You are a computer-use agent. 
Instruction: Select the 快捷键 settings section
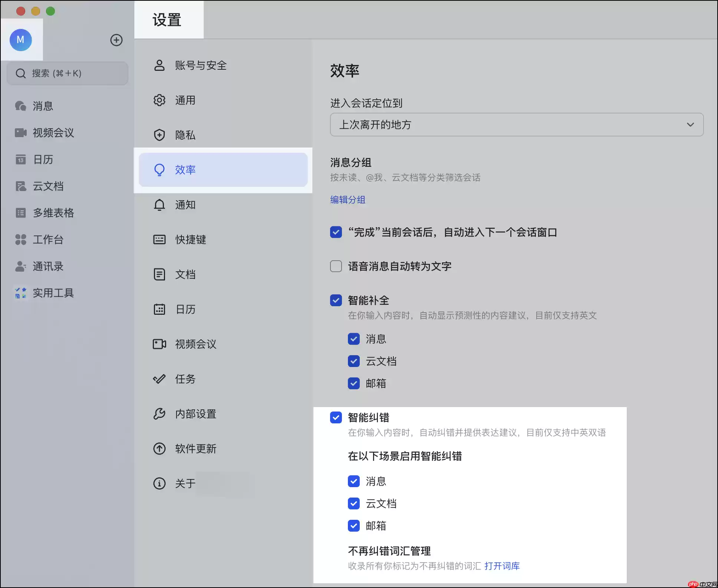click(x=191, y=240)
